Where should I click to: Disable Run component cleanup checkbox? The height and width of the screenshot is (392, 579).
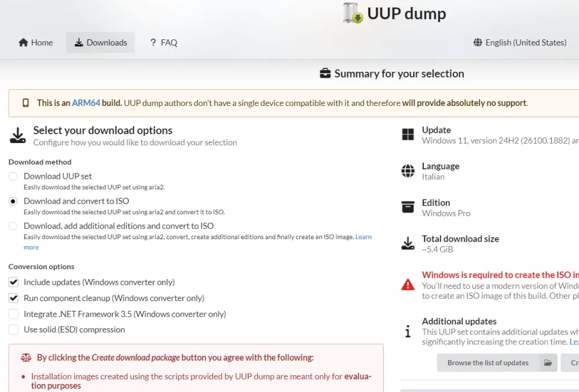[x=13, y=298]
